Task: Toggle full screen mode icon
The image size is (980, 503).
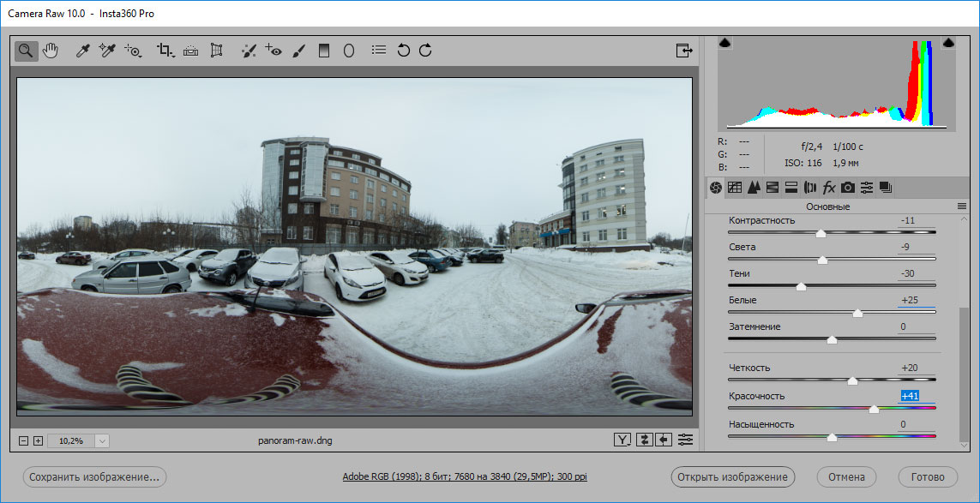Action: [x=683, y=51]
